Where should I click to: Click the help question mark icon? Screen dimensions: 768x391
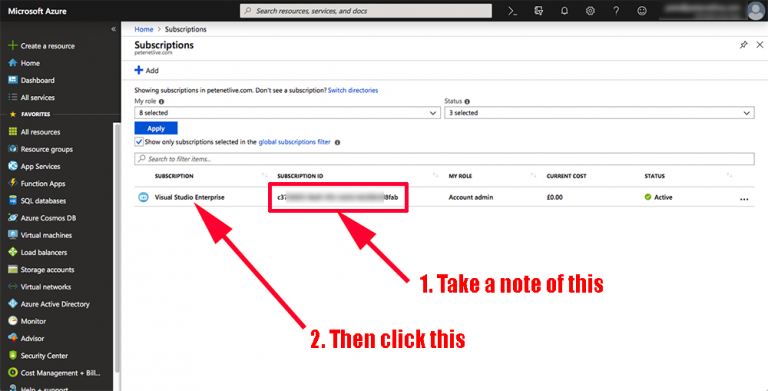pyautogui.click(x=616, y=11)
